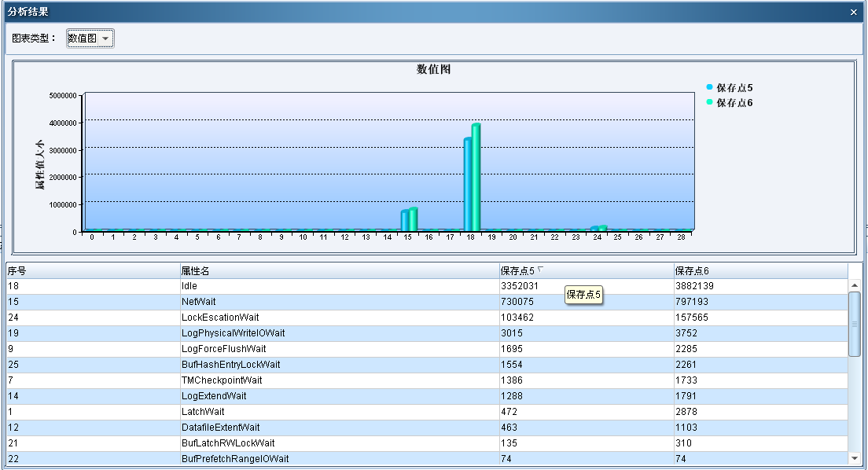Close the 分析结果 dialog window
Viewport: 868px width, 470px height.
(854, 12)
